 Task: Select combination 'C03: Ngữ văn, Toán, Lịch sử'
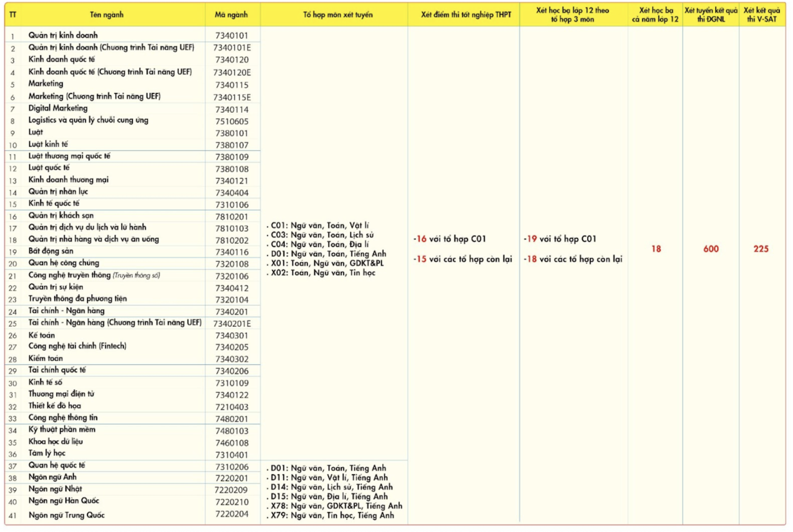coord(322,235)
